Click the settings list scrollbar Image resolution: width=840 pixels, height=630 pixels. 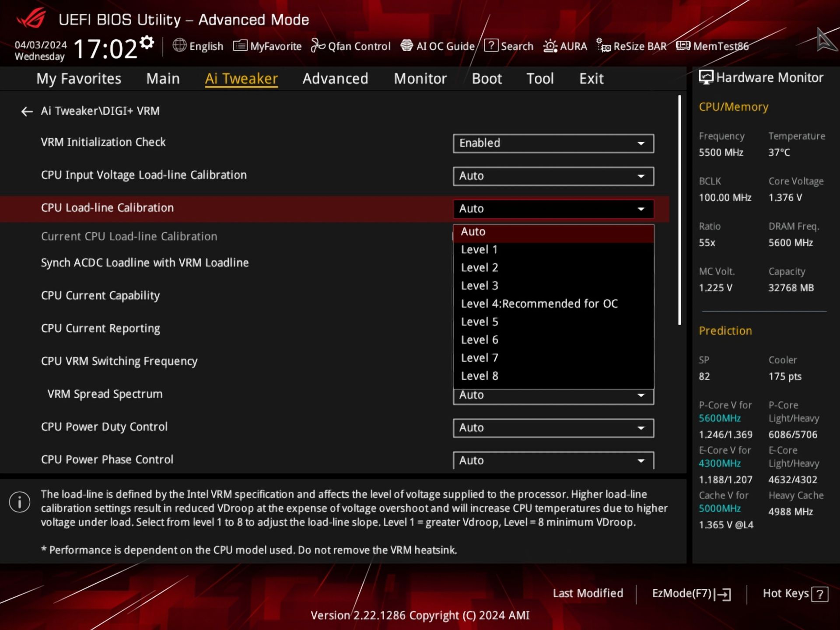(679, 210)
